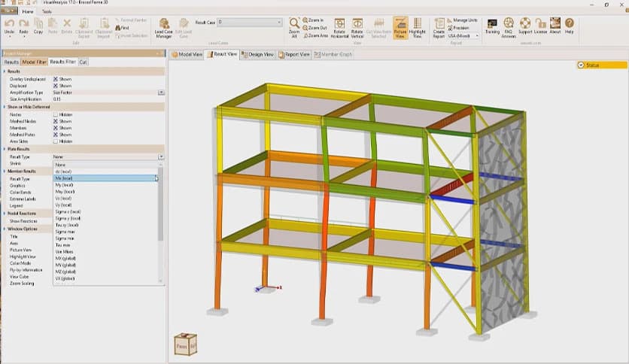Viewport: 629px width, 364px height.
Task: Open the Precision setting
Action: pos(458,28)
